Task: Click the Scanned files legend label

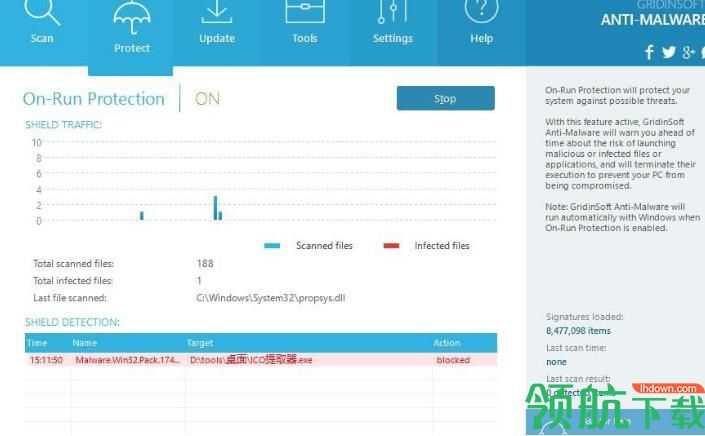Action: click(x=324, y=245)
